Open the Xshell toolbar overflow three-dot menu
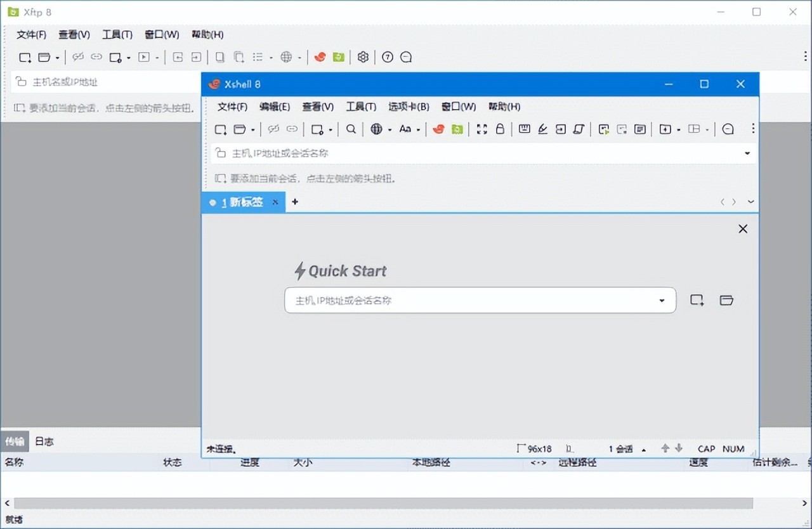Viewport: 812px width, 529px height. coord(753,129)
